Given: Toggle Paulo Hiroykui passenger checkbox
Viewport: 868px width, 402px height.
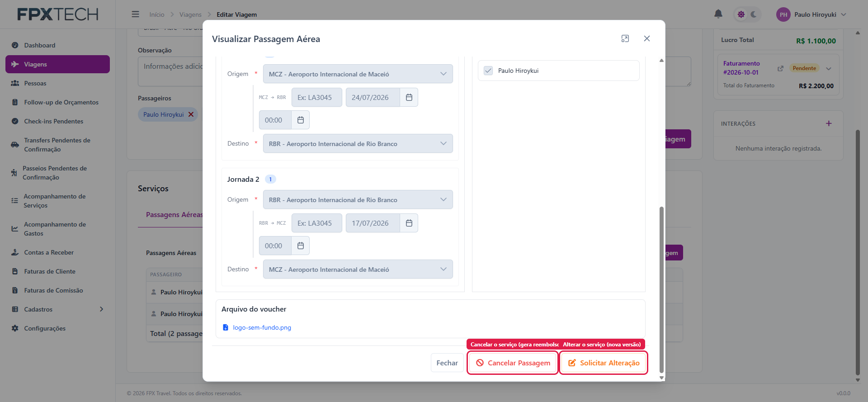Looking at the screenshot, I should coord(488,71).
